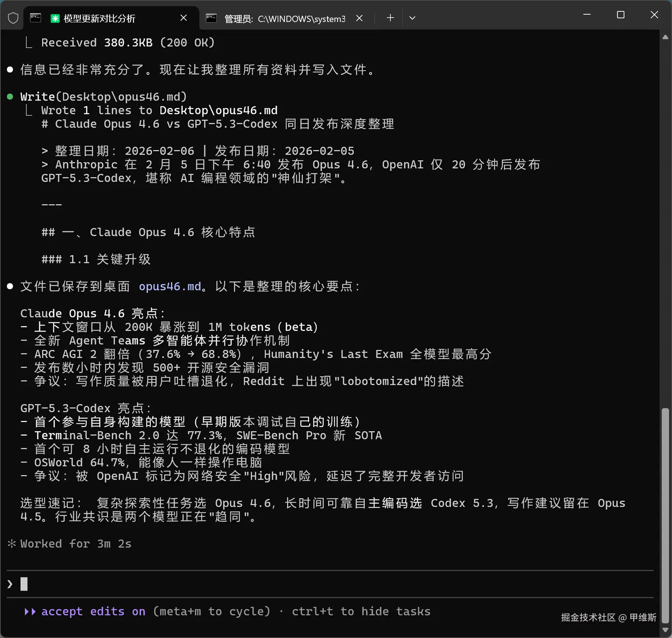Click the 'accept edits on' mode indicator
672x638 pixels.
tap(93, 611)
